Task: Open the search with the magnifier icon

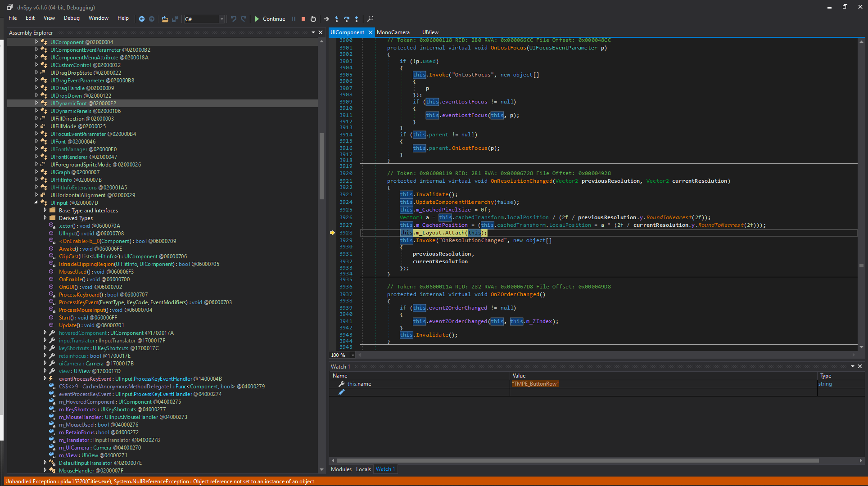Action: click(371, 19)
